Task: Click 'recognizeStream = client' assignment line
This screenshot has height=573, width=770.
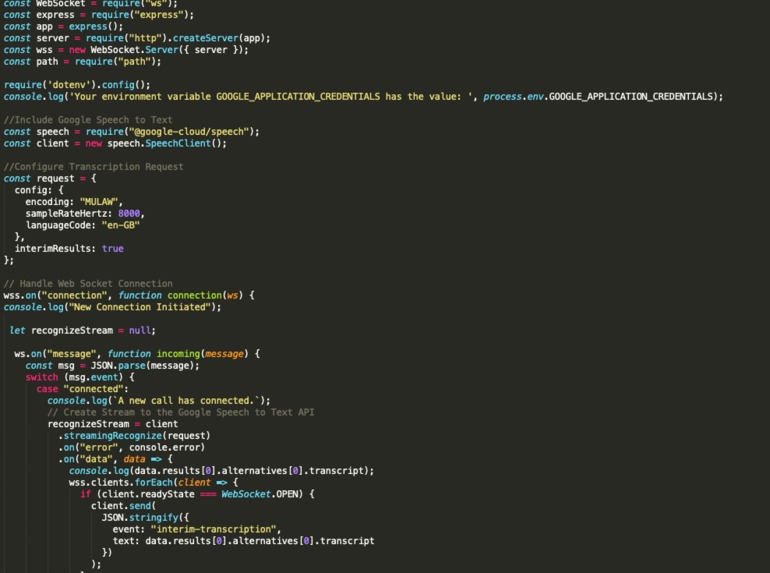Action: point(112,424)
